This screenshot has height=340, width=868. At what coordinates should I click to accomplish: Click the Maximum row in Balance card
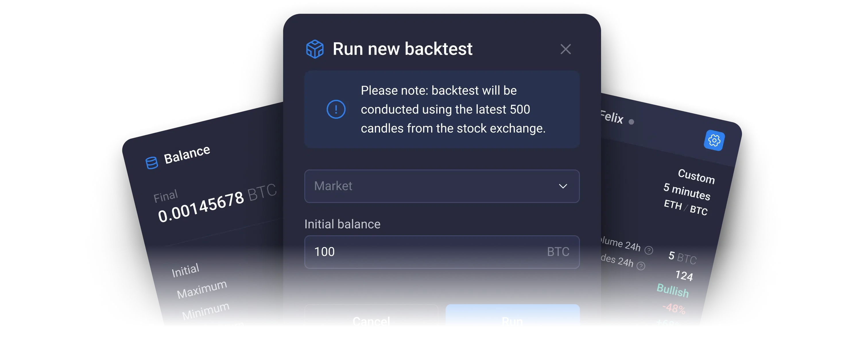202,289
